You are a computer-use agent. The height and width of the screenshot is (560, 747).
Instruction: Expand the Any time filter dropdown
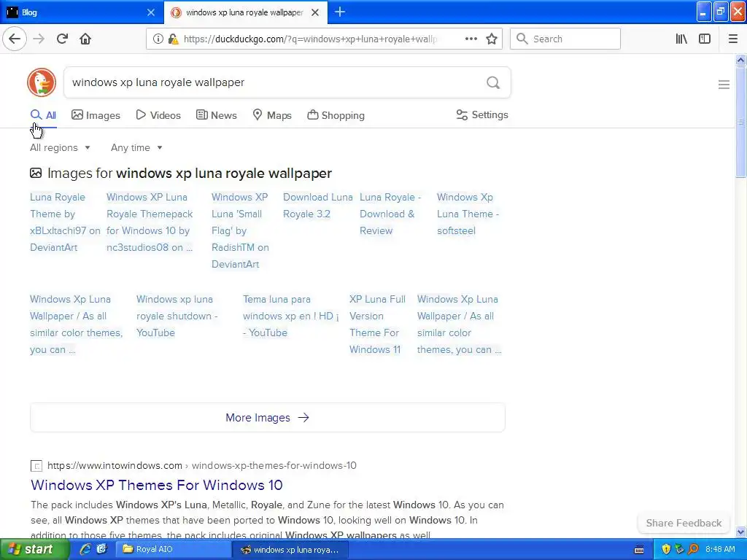click(136, 147)
